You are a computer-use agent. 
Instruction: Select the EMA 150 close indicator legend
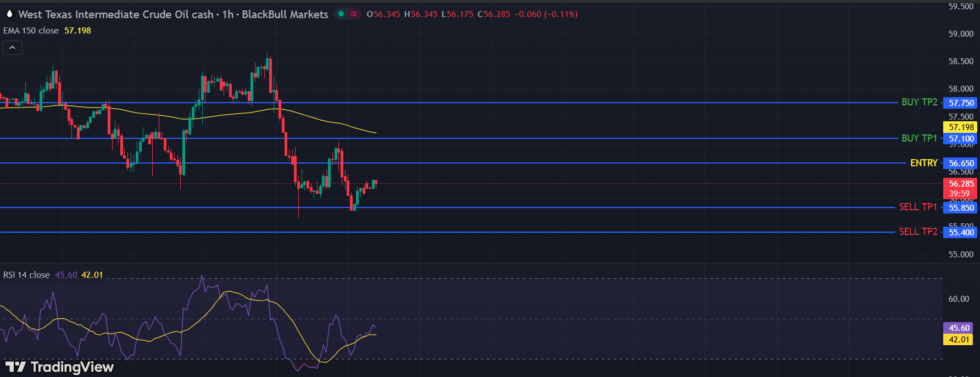coord(31,31)
